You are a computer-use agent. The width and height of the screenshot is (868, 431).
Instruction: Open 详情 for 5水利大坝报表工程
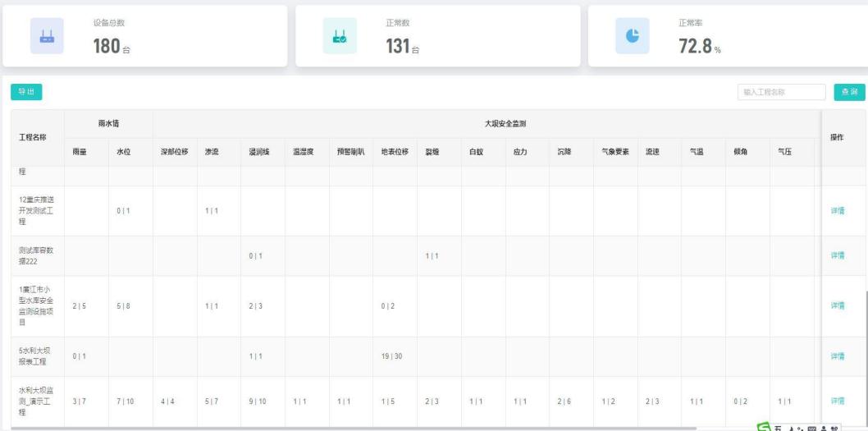click(x=837, y=356)
